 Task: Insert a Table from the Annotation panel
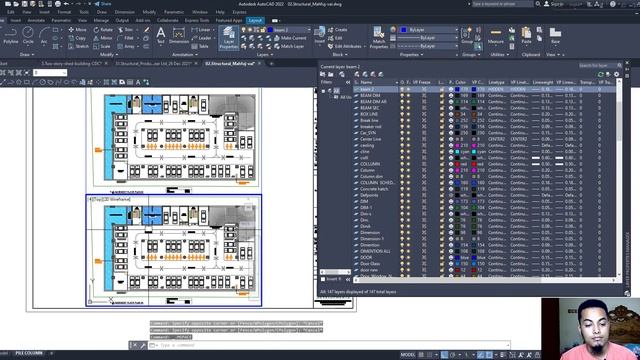pyautogui.click(x=200, y=46)
